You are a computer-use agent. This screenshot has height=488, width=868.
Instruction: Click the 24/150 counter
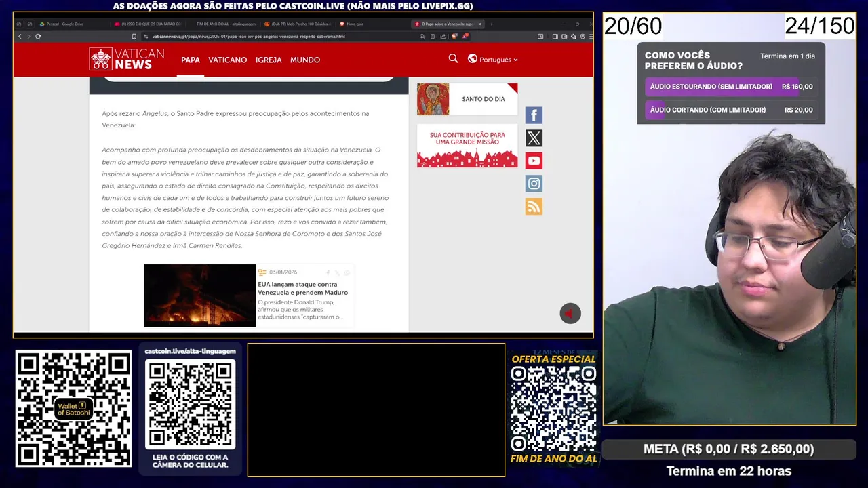click(820, 26)
